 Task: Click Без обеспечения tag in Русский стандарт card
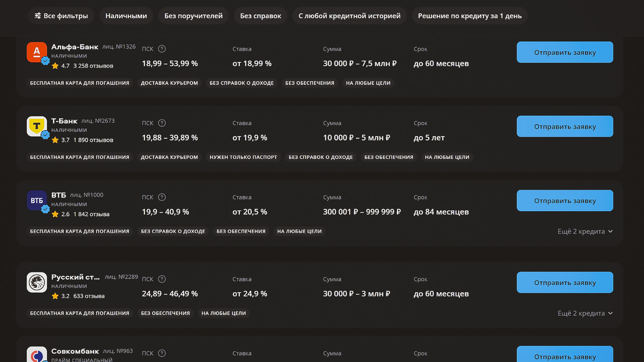[x=165, y=313]
